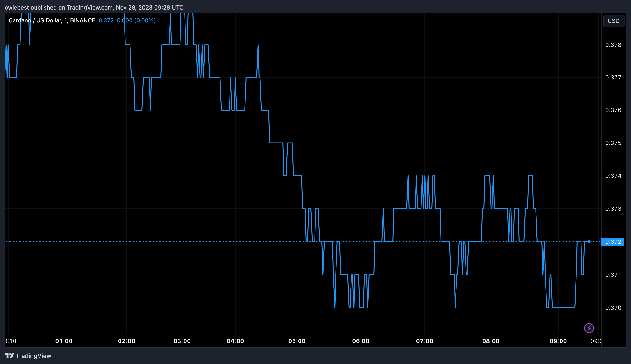The width and height of the screenshot is (631, 364).
Task: Click the 09:00 time axis label
Action: 558,341
